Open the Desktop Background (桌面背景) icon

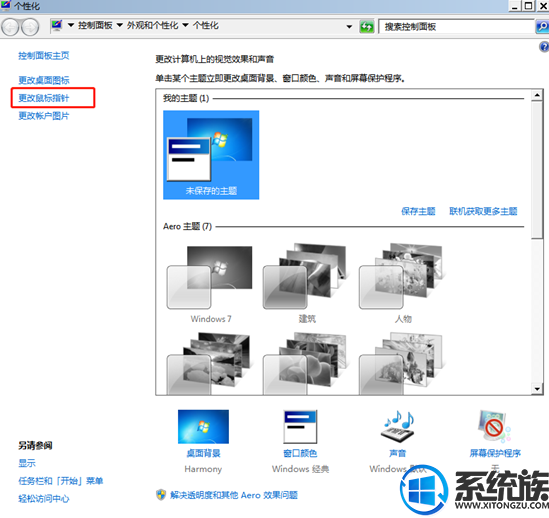[203, 427]
